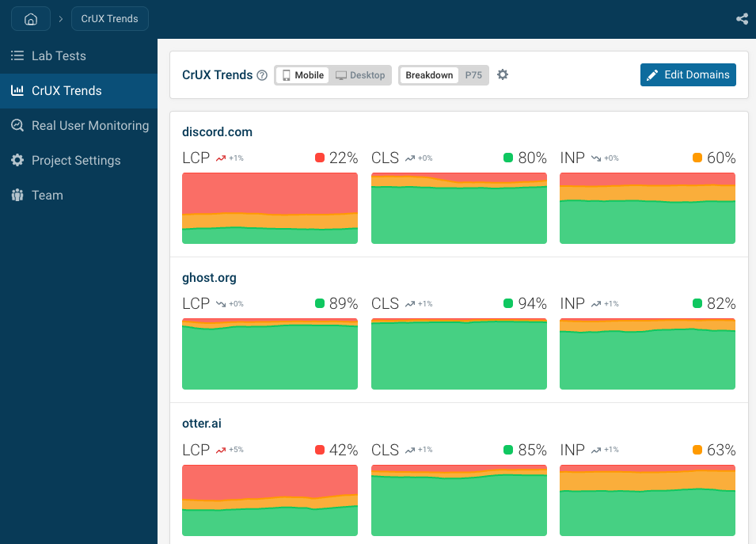Open the ghost.org domain link
The image size is (756, 544).
click(209, 278)
